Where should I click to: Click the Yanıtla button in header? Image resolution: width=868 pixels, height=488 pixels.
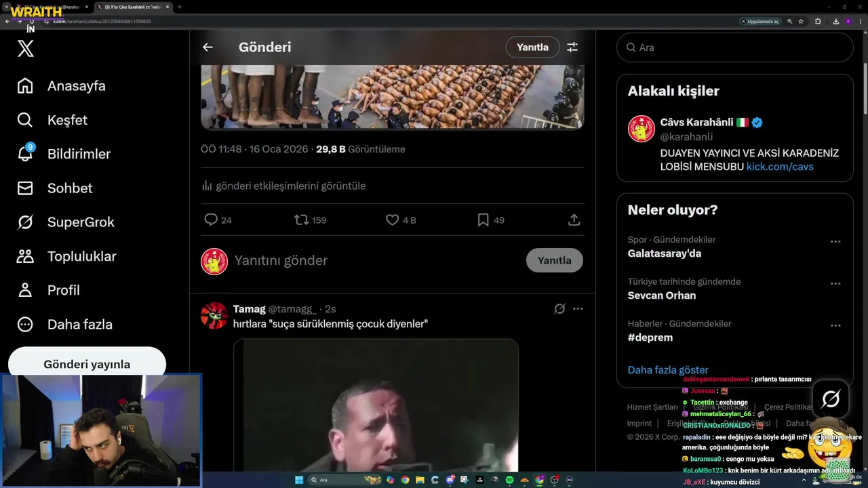click(x=532, y=47)
